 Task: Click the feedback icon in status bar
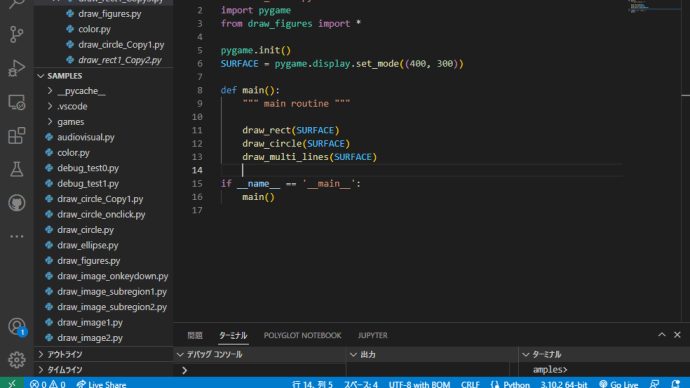(x=655, y=384)
